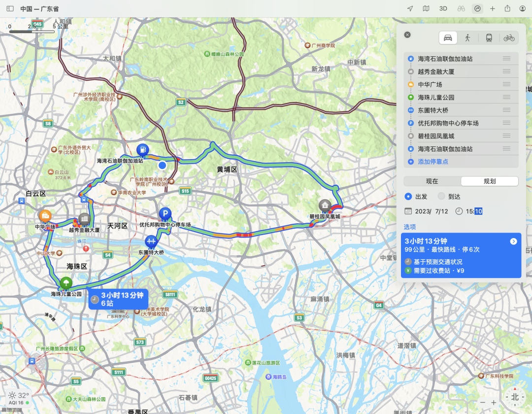Choose the 到达 (arrive) radio button
Viewport: 532px width, 414px height.
[441, 196]
